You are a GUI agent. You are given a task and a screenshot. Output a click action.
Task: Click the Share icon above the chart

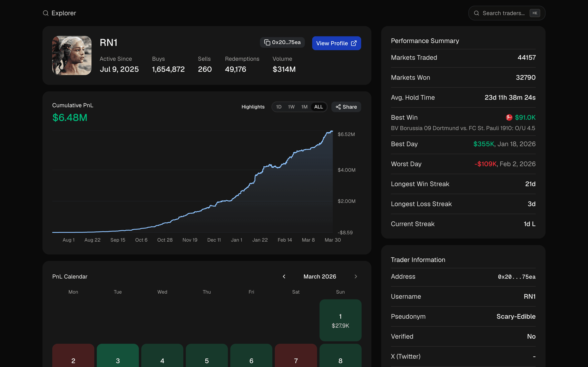[x=339, y=107]
